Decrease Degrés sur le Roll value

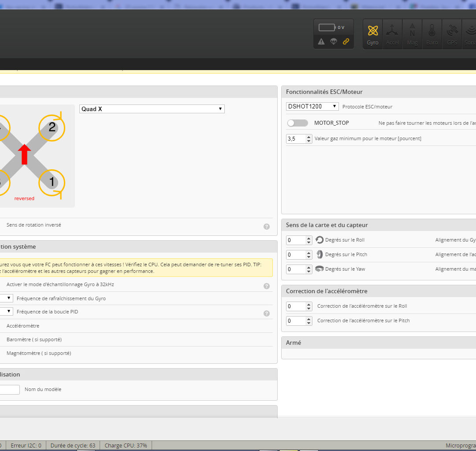click(x=309, y=242)
